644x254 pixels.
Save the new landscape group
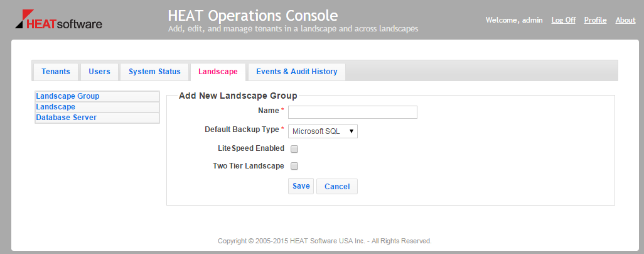click(301, 186)
